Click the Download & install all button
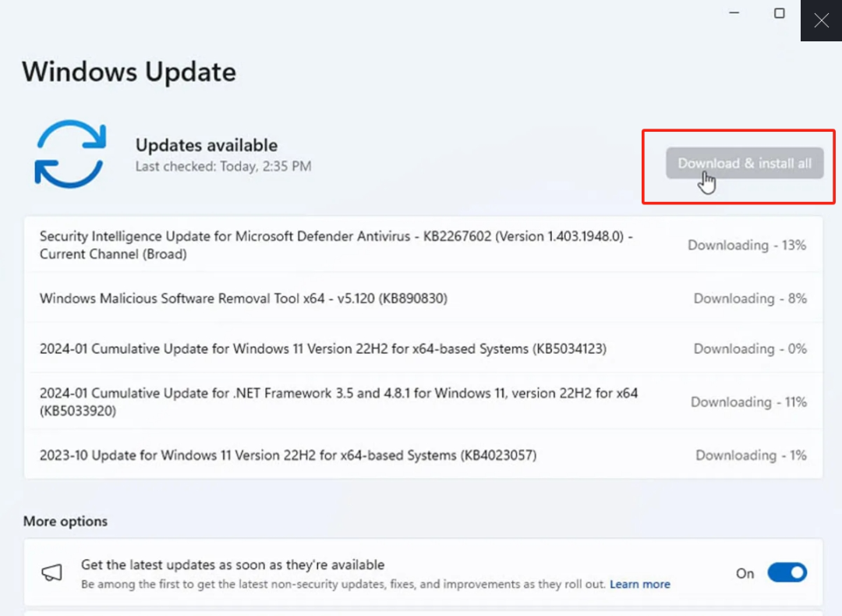This screenshot has width=842, height=616. (745, 163)
